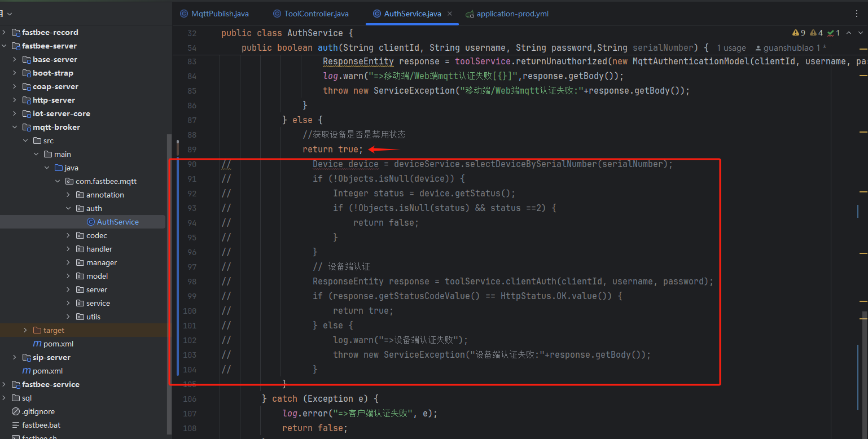Switch to the MqttPublish.java tab
This screenshot has height=439, width=868.
[x=214, y=14]
